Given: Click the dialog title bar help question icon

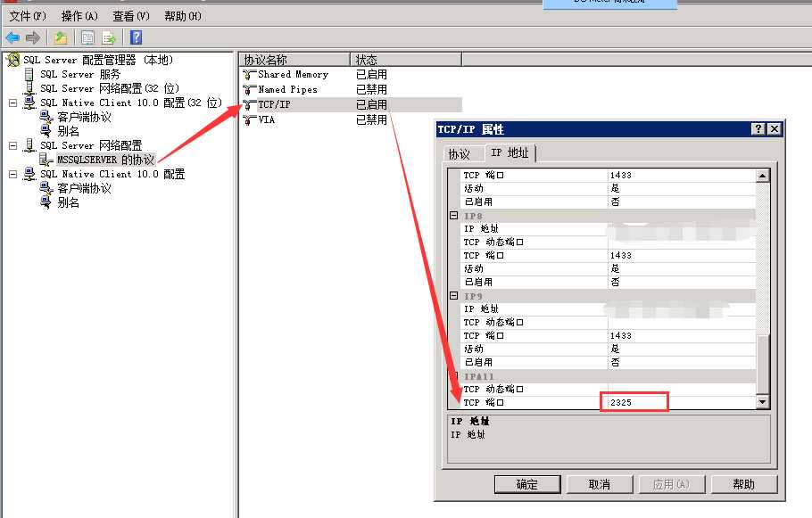Looking at the screenshot, I should pyautogui.click(x=758, y=129).
